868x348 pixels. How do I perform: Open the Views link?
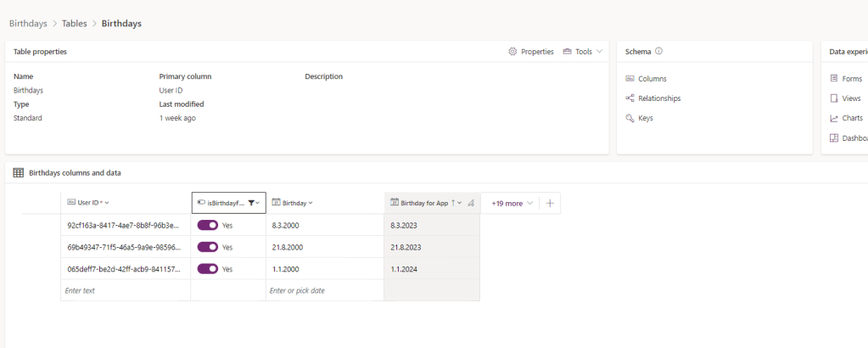pos(851,98)
